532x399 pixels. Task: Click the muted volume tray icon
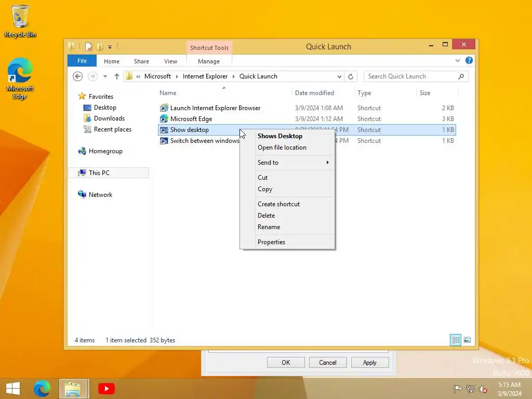pos(483,389)
